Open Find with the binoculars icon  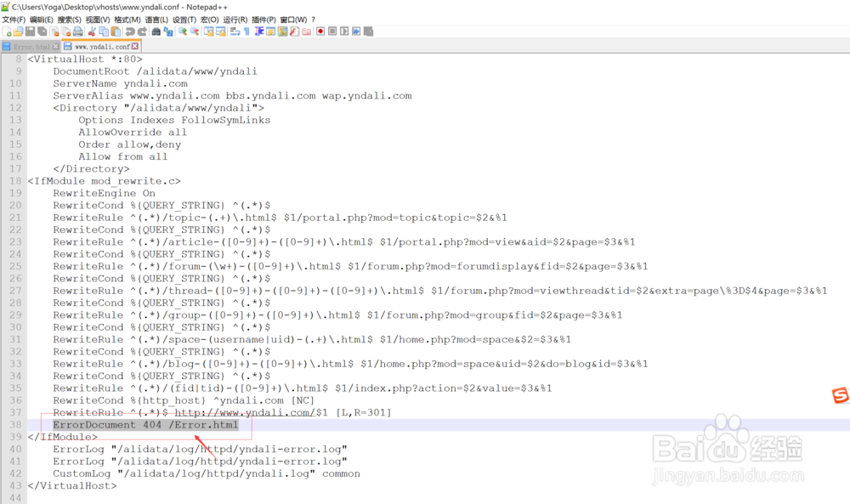coord(156,31)
